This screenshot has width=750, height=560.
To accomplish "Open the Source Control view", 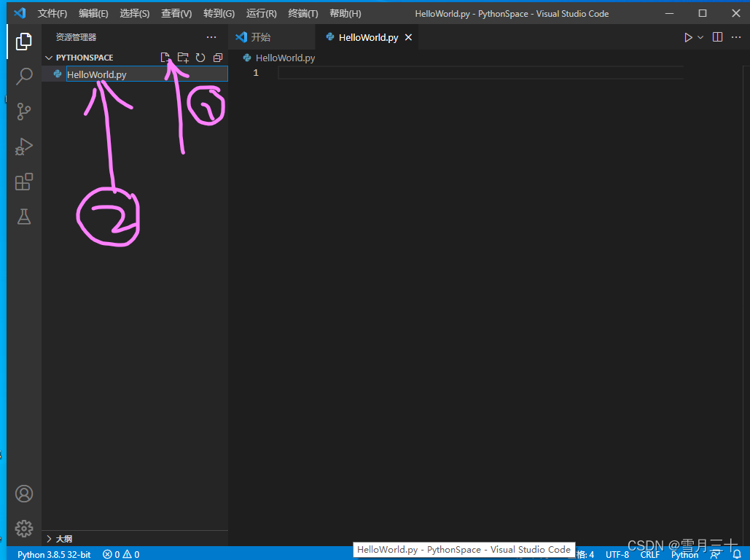I will click(24, 112).
